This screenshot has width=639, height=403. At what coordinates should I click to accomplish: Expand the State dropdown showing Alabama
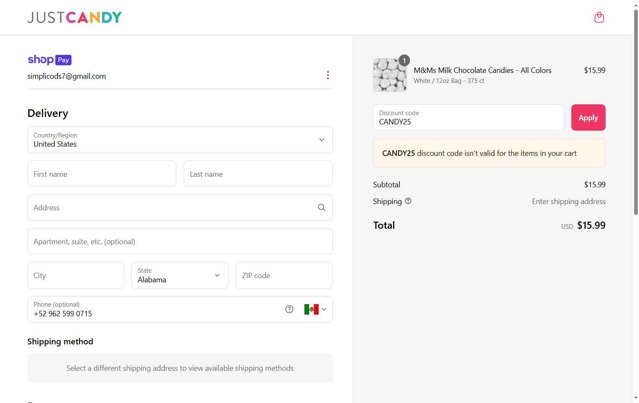pyautogui.click(x=180, y=275)
